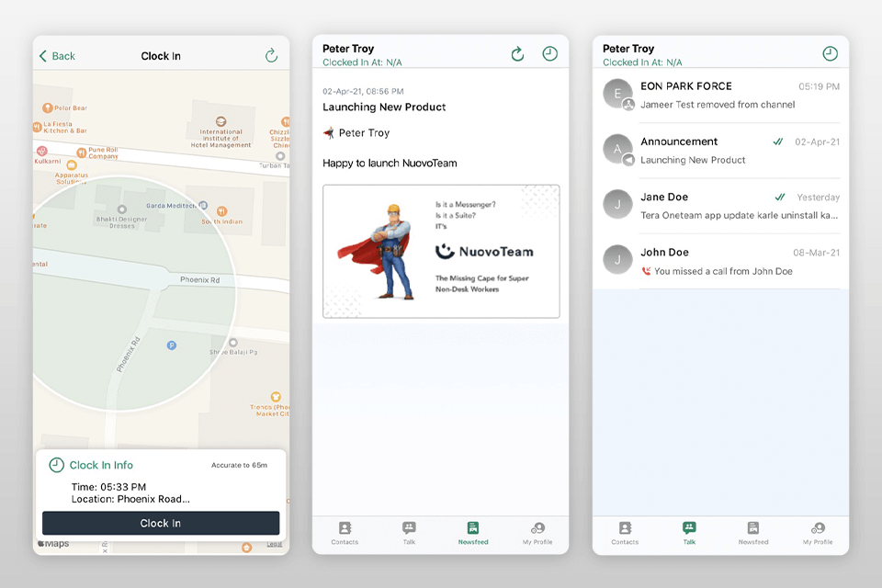Select My Profile tab on Newsfeed screen
Screen dimensions: 882x588
pyautogui.click(x=537, y=532)
